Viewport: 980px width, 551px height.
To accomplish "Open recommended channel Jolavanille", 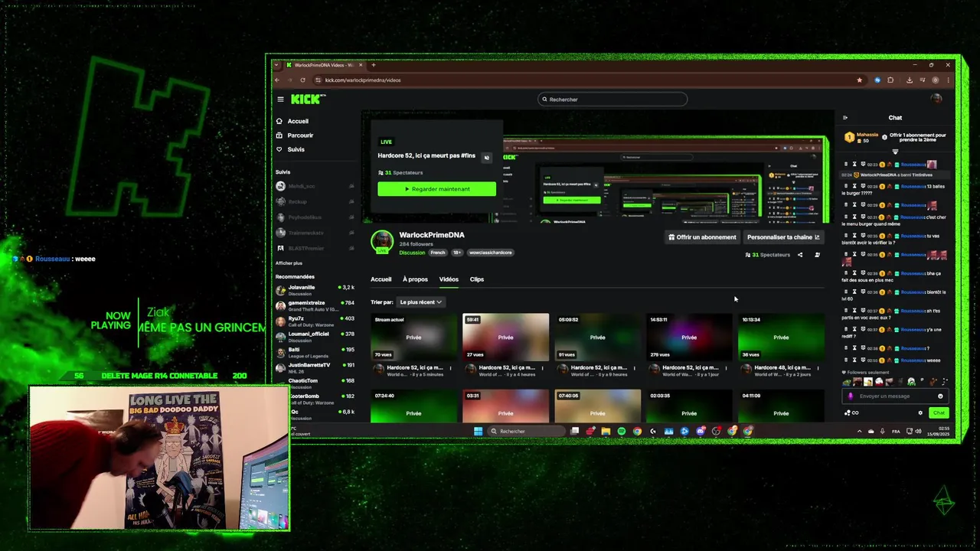I will 315,290.
